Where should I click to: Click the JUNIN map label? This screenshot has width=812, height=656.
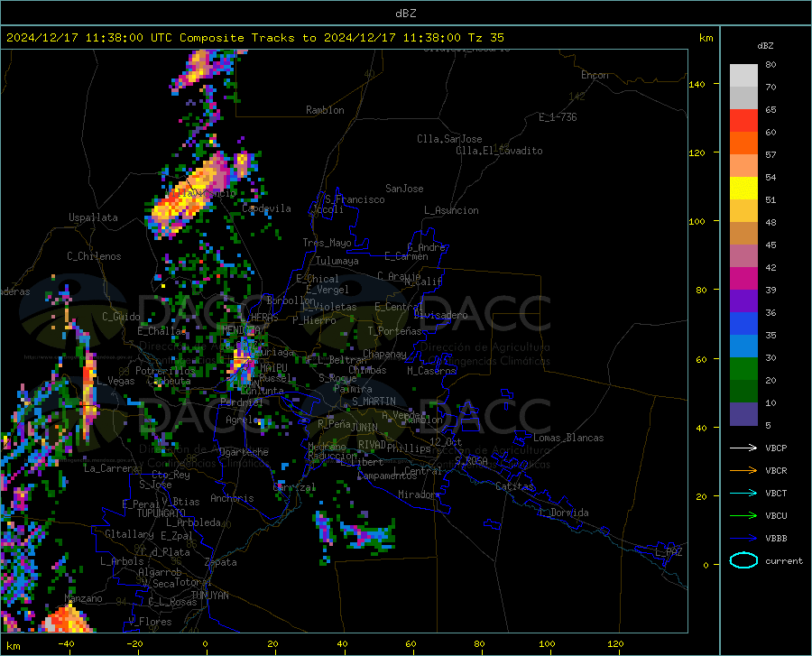click(364, 427)
